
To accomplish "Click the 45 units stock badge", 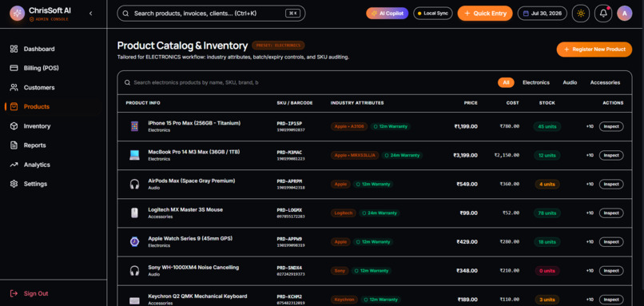I will point(547,126).
